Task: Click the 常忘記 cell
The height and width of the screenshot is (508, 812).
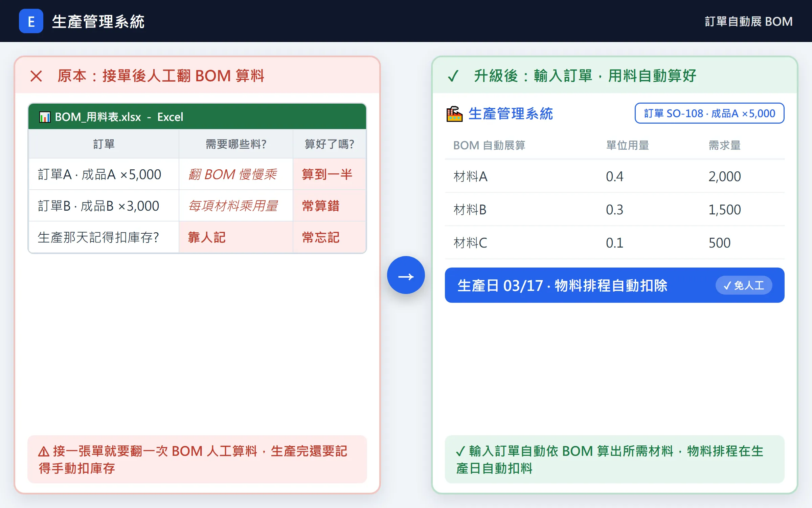Action: point(330,237)
